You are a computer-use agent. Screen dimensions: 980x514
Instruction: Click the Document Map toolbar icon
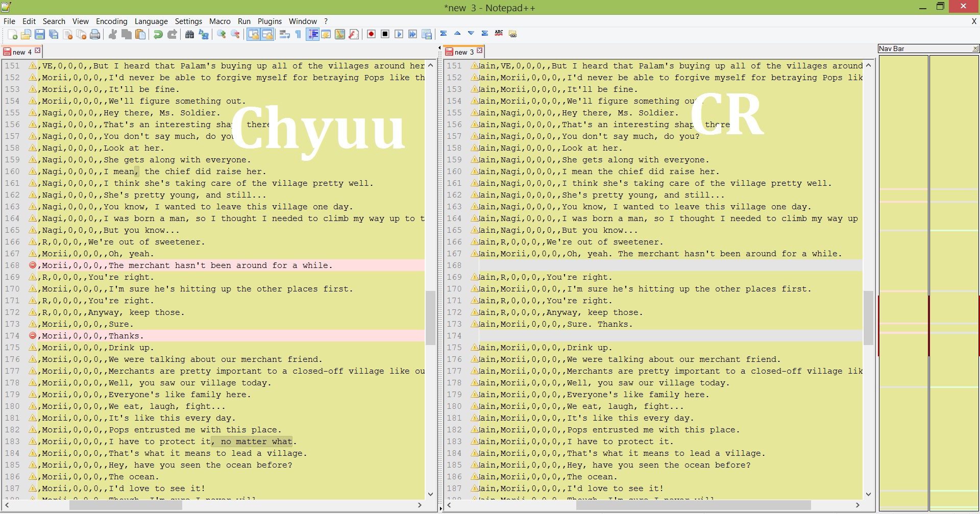tap(340, 34)
